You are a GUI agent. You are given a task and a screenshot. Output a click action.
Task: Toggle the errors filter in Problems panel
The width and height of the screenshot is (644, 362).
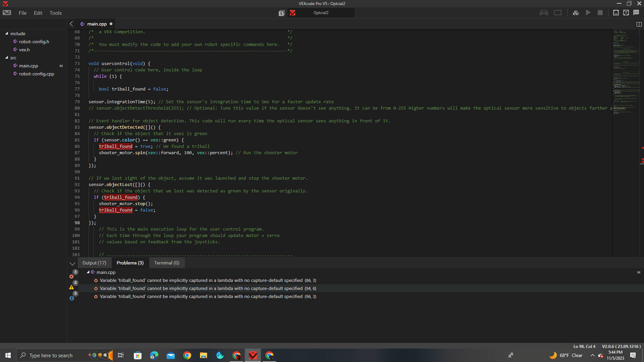pyautogui.click(x=72, y=276)
